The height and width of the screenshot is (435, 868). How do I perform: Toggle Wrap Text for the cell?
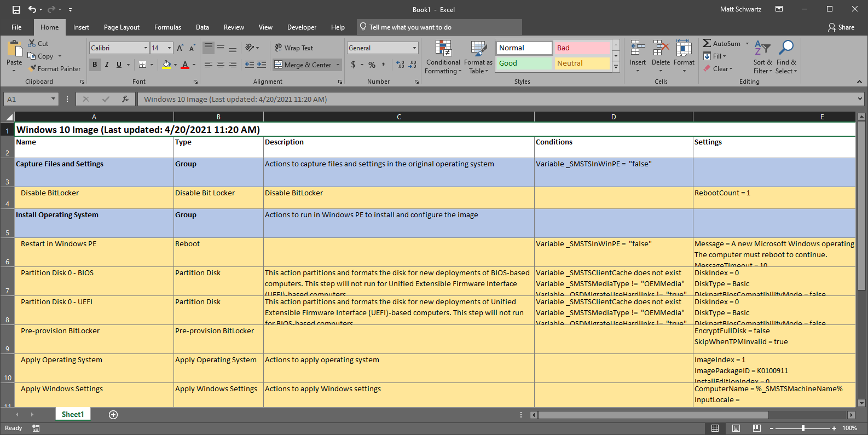point(294,48)
